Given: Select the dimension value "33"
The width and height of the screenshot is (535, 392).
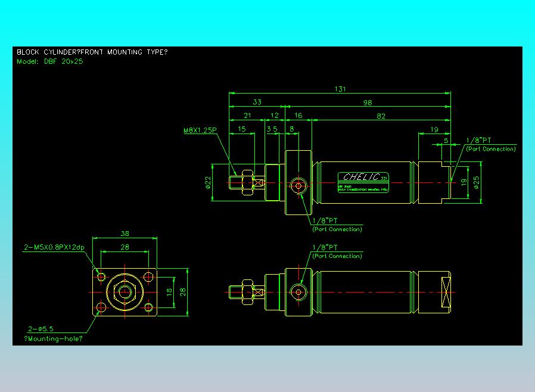Looking at the screenshot, I should coord(257,102).
